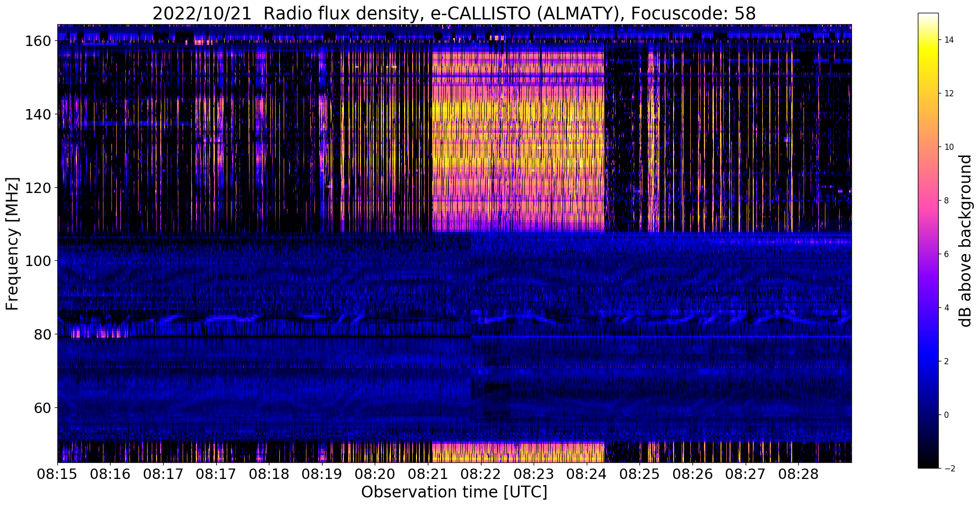
Task: Click the 08:20 time tick label
Action: tap(375, 474)
